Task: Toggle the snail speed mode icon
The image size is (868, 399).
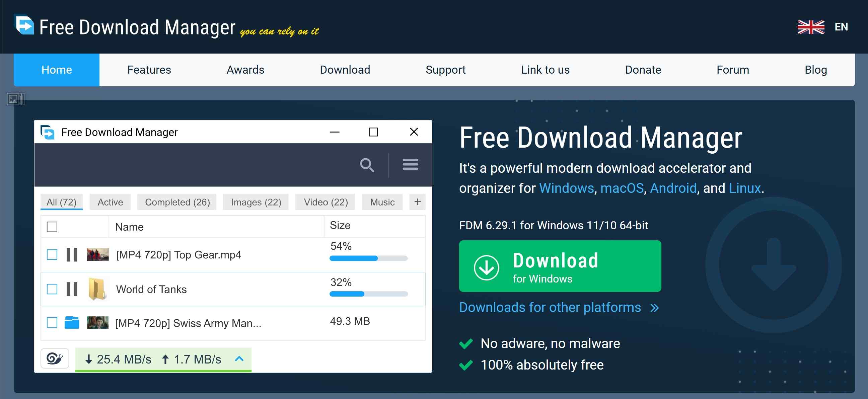Action: click(55, 358)
